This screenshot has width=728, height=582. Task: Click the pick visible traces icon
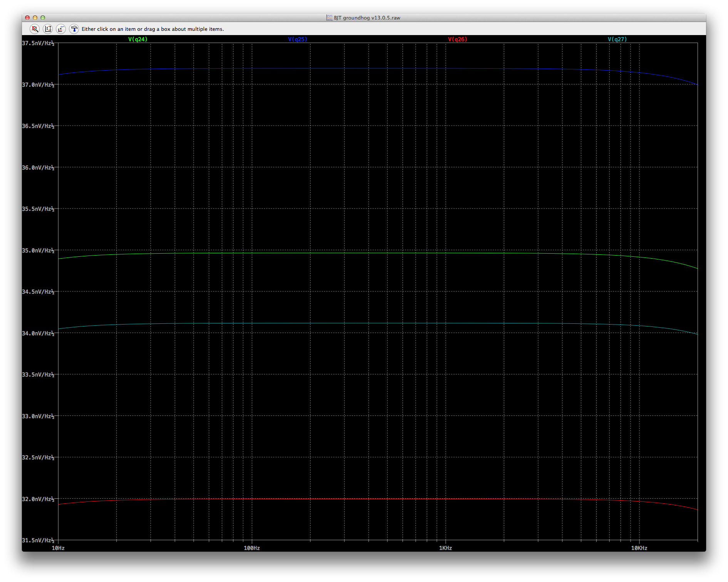pos(61,29)
